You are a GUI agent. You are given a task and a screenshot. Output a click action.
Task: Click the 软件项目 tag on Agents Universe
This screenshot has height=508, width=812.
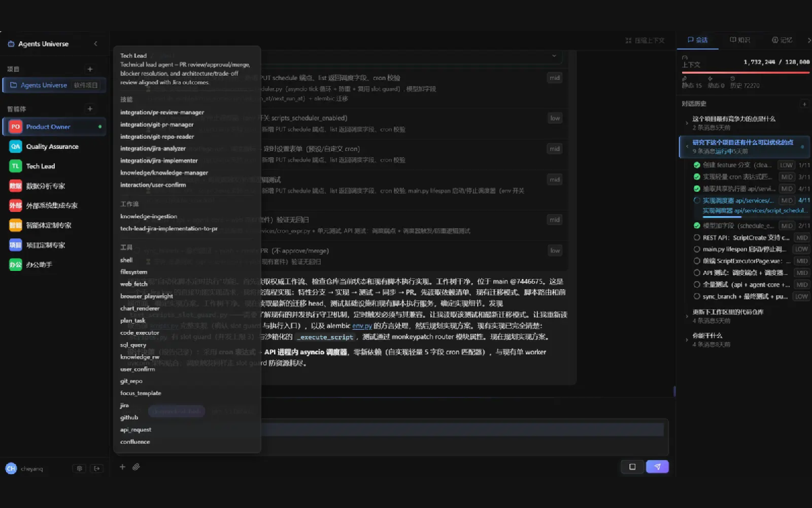[x=86, y=85]
